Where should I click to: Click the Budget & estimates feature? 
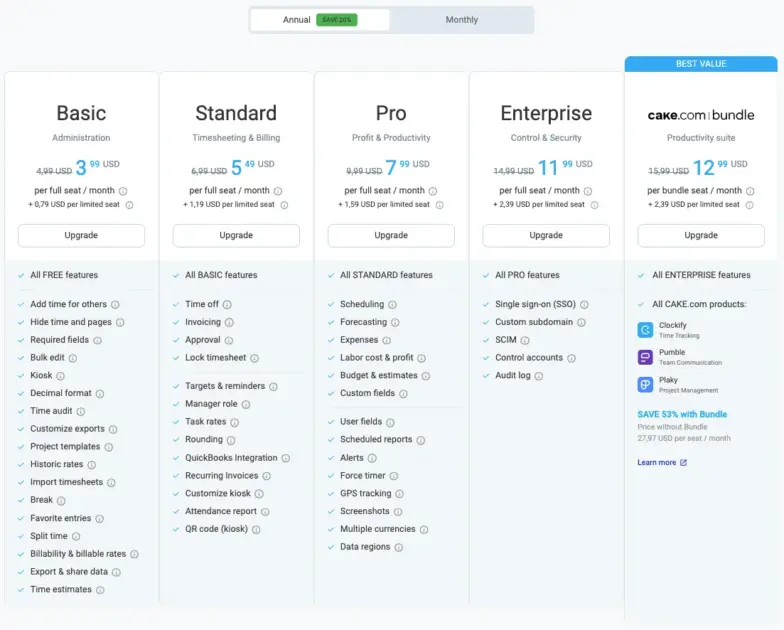[378, 375]
